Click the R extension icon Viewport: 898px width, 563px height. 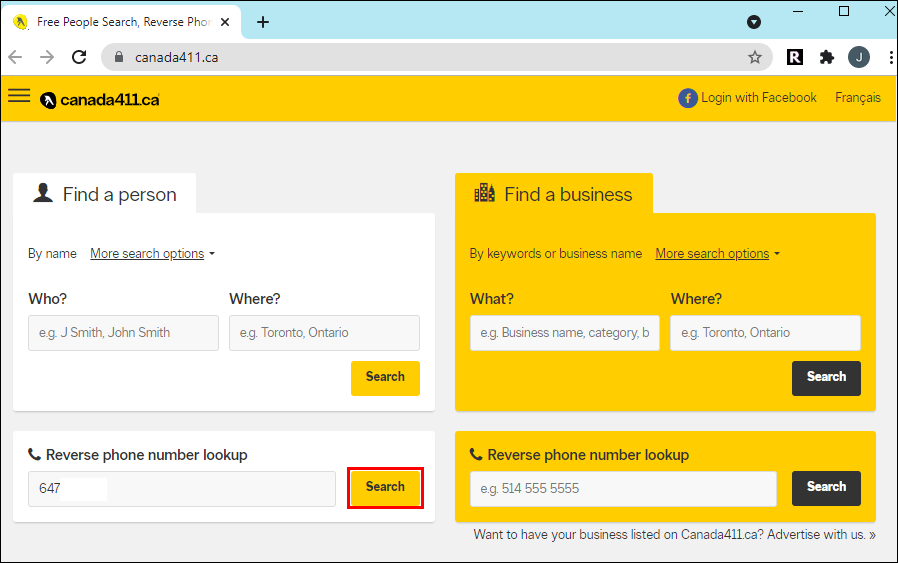(x=795, y=57)
